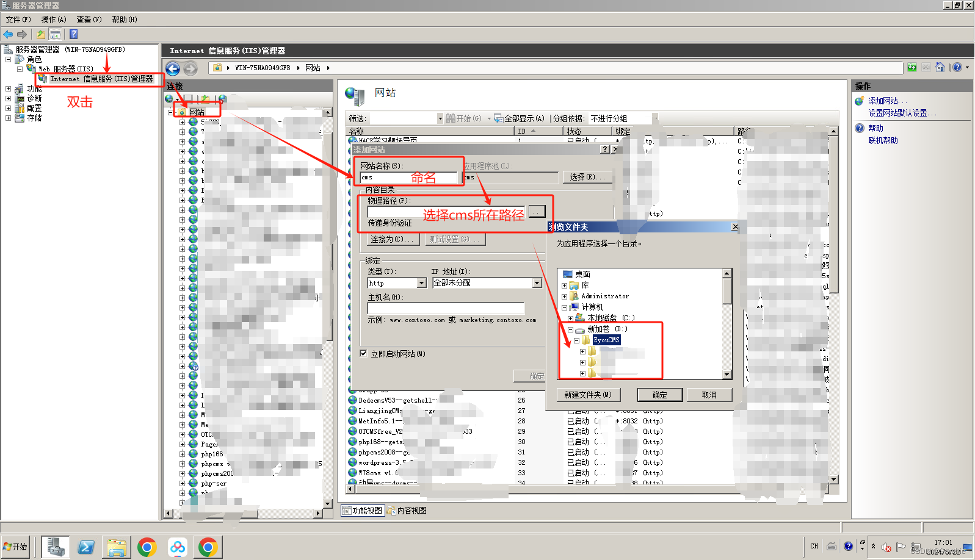
Task: Click the blue Help question mark toolbar icon
Action: click(x=74, y=34)
